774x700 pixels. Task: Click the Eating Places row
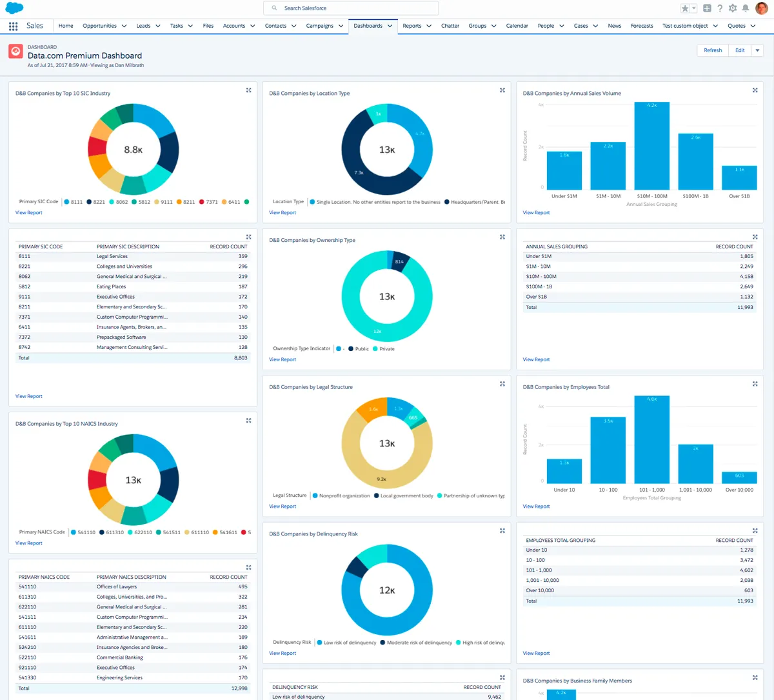pos(133,286)
